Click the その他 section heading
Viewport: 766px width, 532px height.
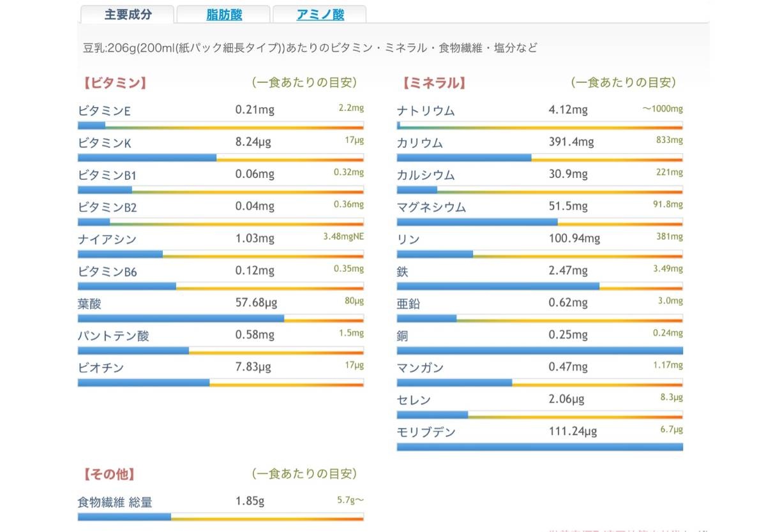(x=109, y=474)
